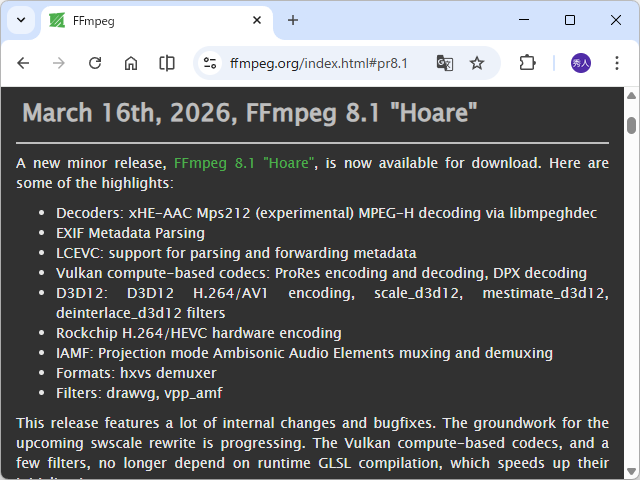This screenshot has height=480, width=640.
Task: Click the ffmpeg.org URL address field
Action: tap(319, 64)
